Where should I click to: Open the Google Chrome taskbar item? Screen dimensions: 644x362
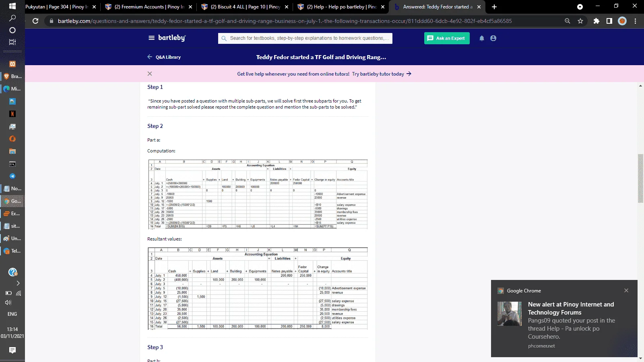pyautogui.click(x=12, y=201)
